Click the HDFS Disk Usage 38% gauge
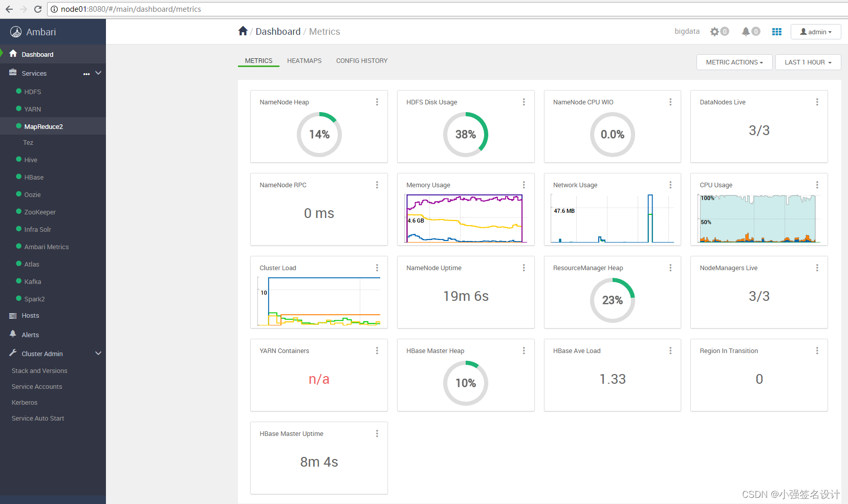The image size is (848, 504). [466, 135]
